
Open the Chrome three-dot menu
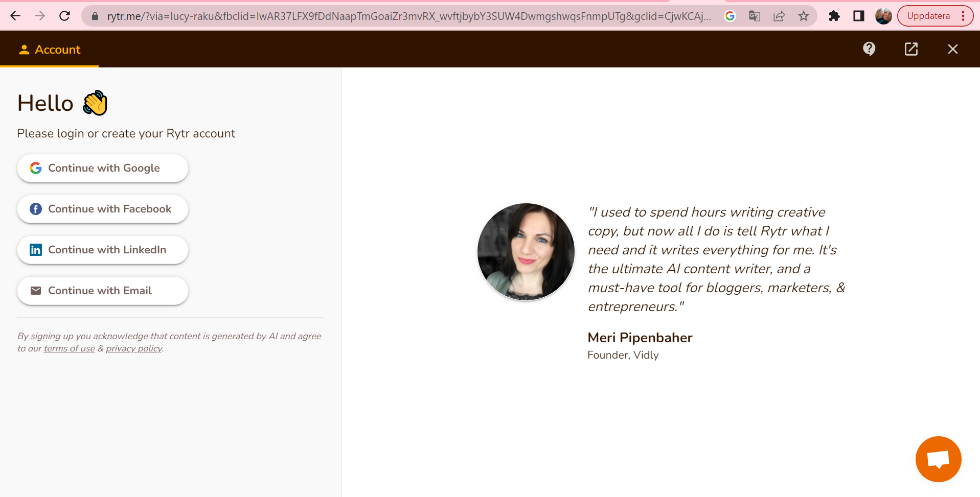pyautogui.click(x=963, y=16)
